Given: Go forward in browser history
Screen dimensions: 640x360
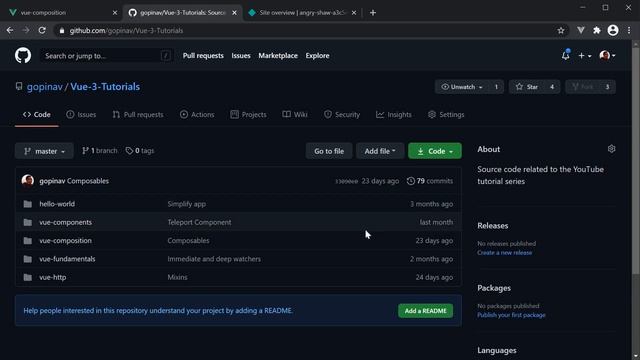Looking at the screenshot, I should (26, 31).
